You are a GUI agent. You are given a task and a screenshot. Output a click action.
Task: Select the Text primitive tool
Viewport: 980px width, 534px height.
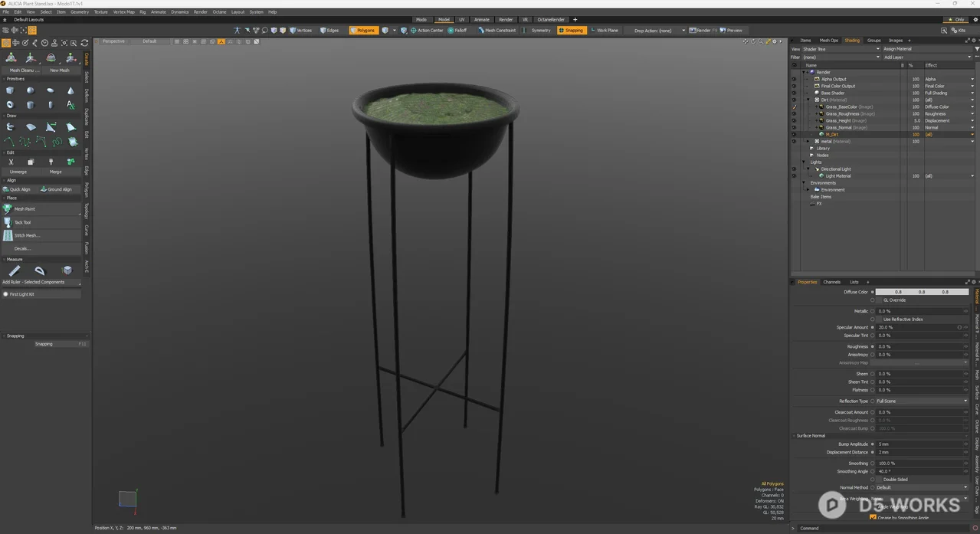point(70,105)
